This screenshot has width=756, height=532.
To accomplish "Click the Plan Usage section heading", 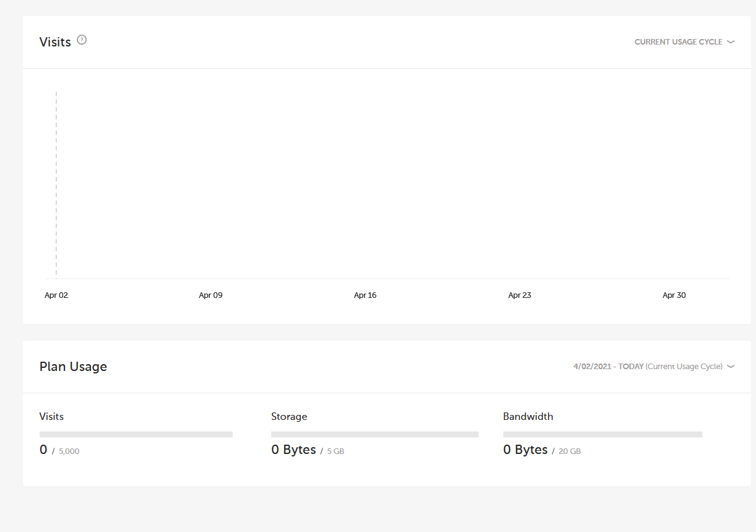I will click(73, 367).
